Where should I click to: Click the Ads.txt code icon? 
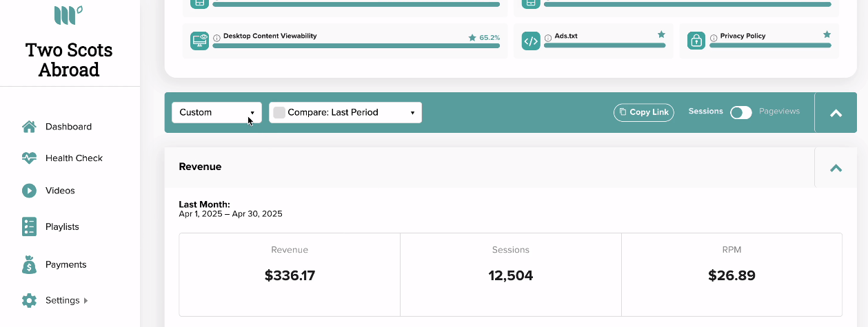(531, 41)
